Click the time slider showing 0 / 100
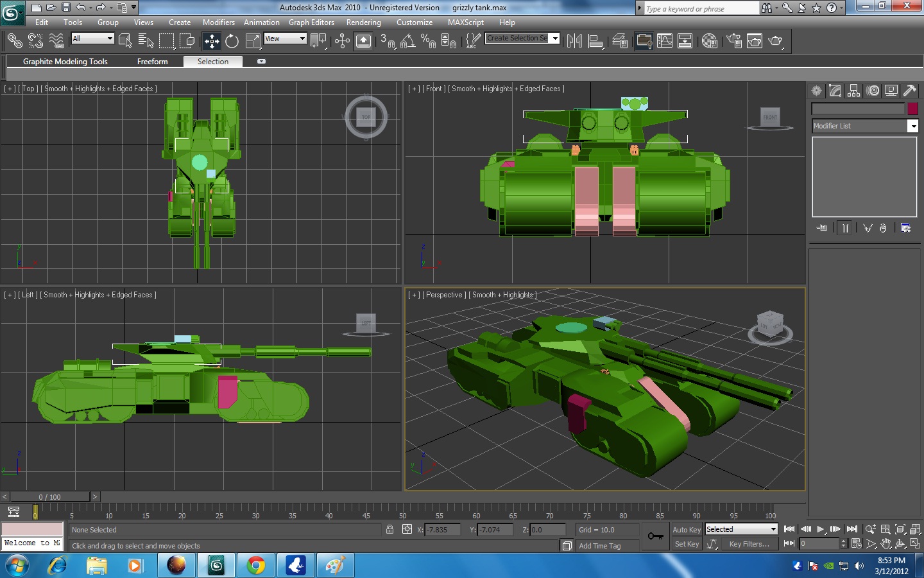Image resolution: width=924 pixels, height=578 pixels. point(50,497)
